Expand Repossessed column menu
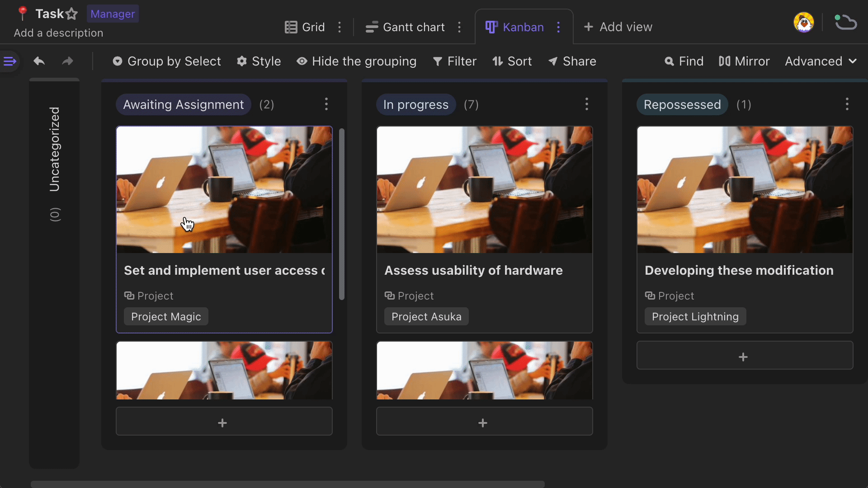Viewport: 868px width, 488px height. point(847,104)
